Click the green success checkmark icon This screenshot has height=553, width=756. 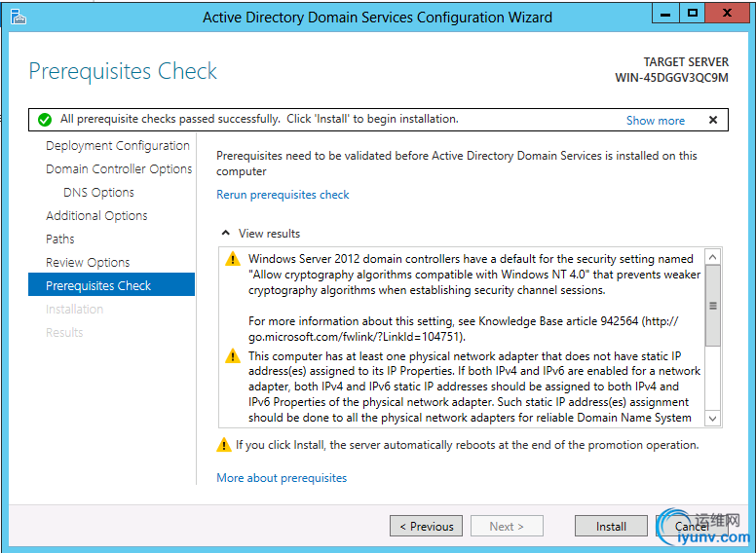[x=45, y=120]
